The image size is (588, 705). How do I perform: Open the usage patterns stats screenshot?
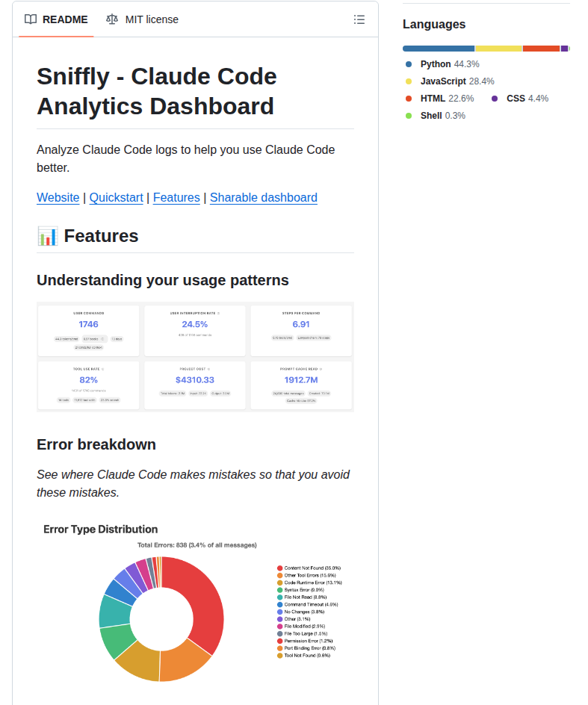tap(195, 357)
